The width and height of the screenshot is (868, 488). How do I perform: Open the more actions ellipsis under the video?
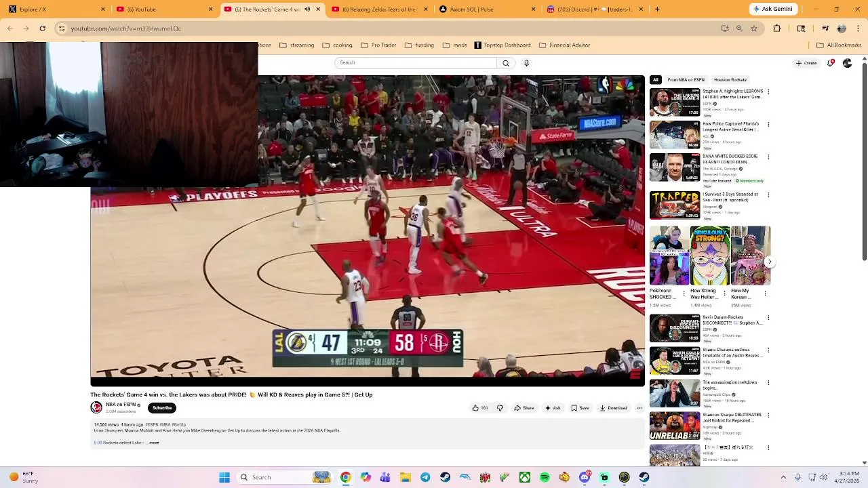pos(639,408)
